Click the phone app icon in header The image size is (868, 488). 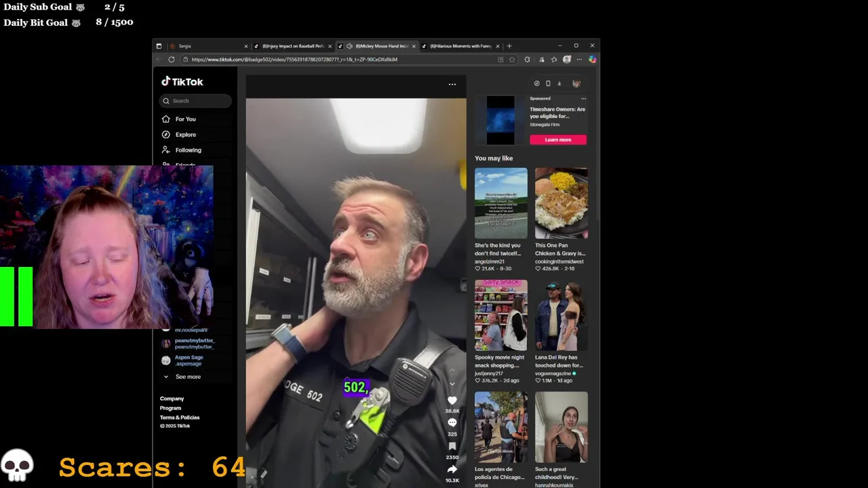coord(548,83)
